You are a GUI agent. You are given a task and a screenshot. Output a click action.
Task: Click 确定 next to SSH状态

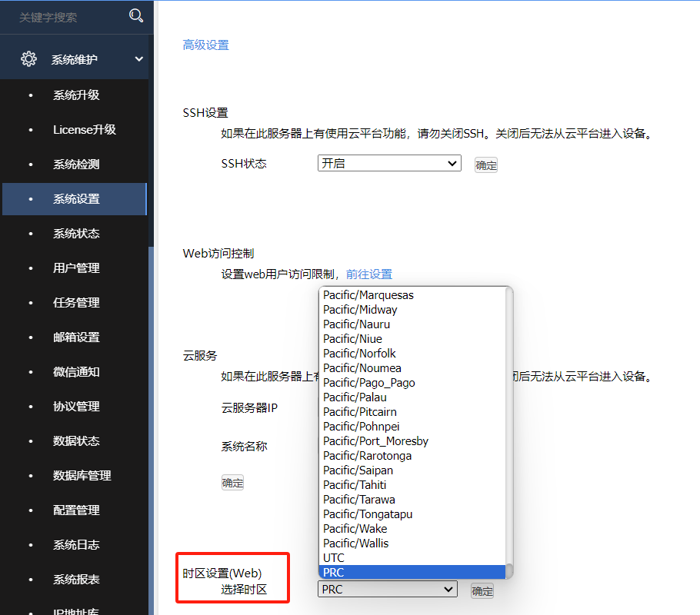(x=485, y=164)
